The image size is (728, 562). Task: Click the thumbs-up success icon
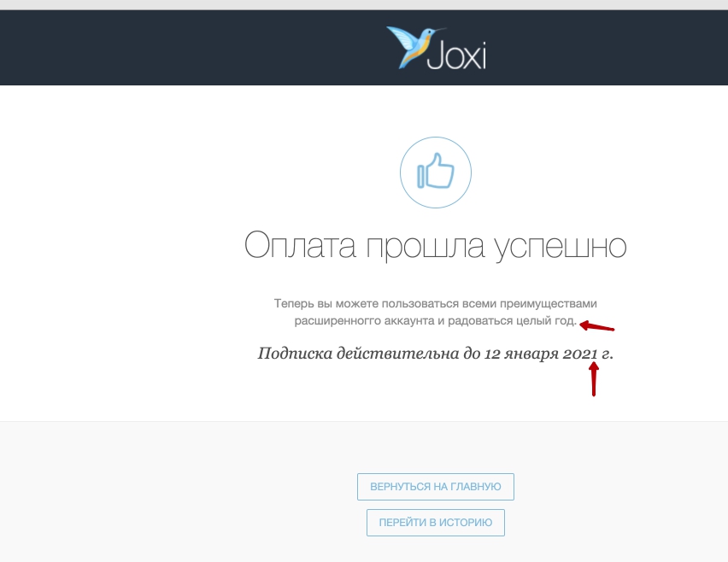[x=435, y=173]
